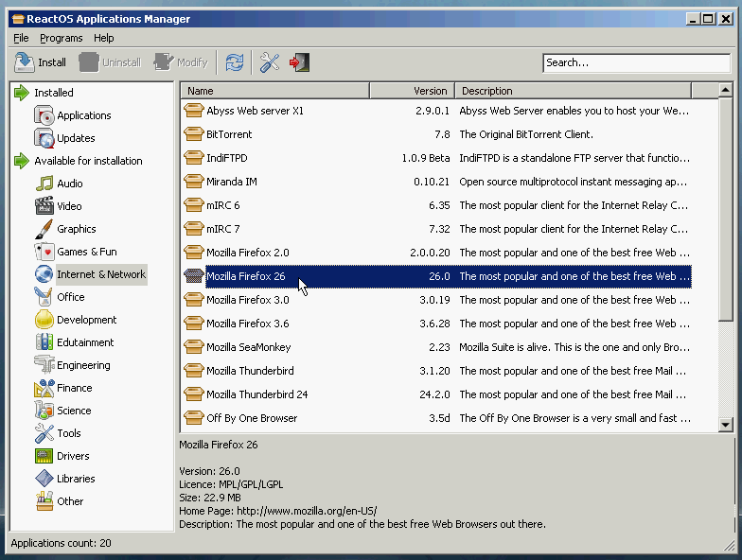Select the Updates tree icon
The image size is (742, 560).
44,138
